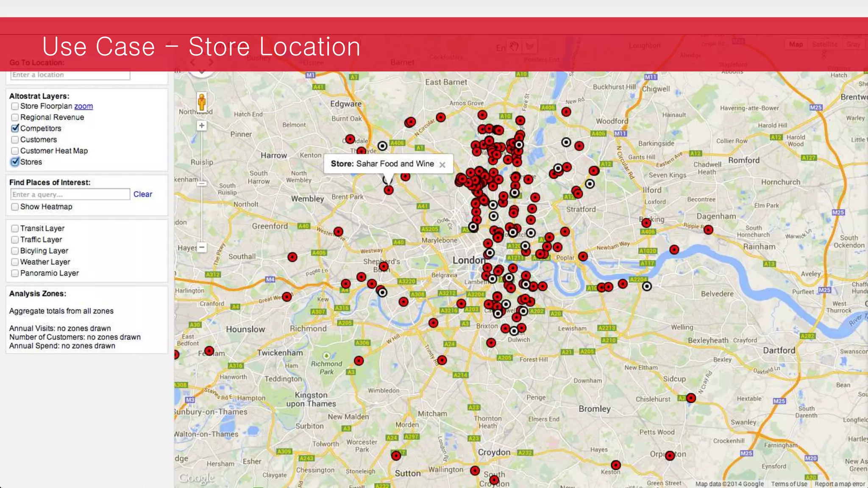Select the red marker near Southall

click(292, 257)
